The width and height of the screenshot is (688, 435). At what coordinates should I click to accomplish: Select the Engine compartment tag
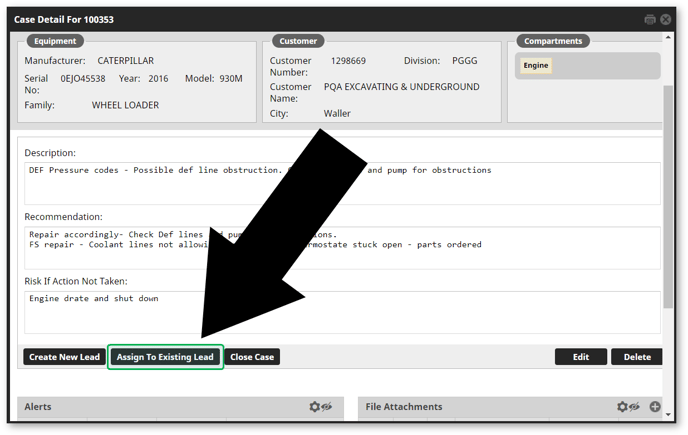pos(536,66)
